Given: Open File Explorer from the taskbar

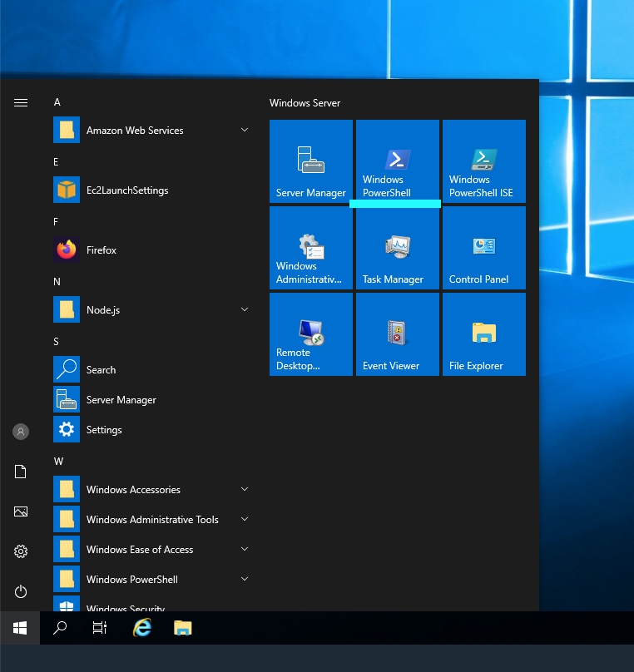Looking at the screenshot, I should 182,628.
